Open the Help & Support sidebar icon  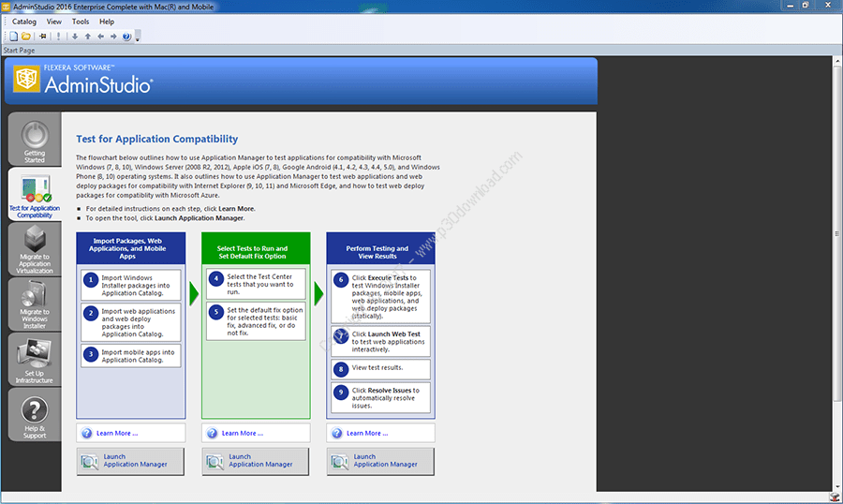pyautogui.click(x=35, y=415)
